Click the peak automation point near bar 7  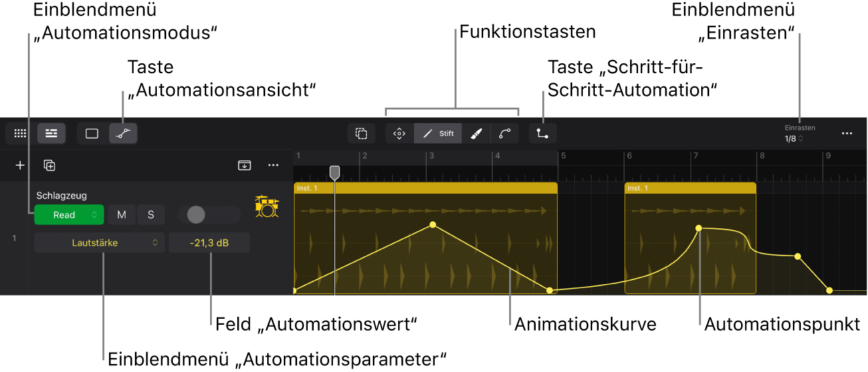pyautogui.click(x=699, y=228)
